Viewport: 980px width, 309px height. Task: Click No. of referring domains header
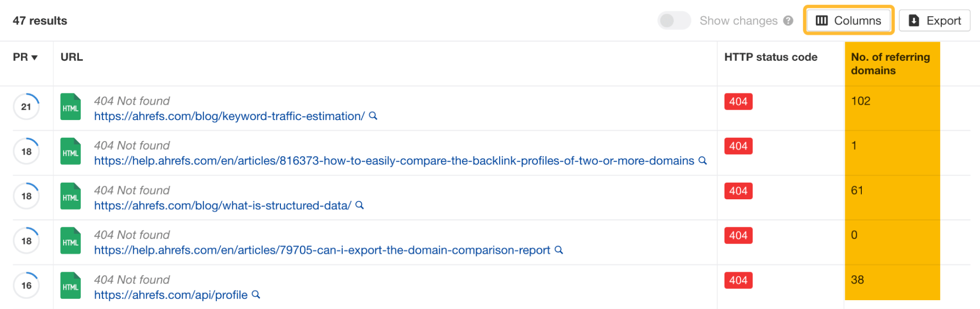(x=890, y=64)
